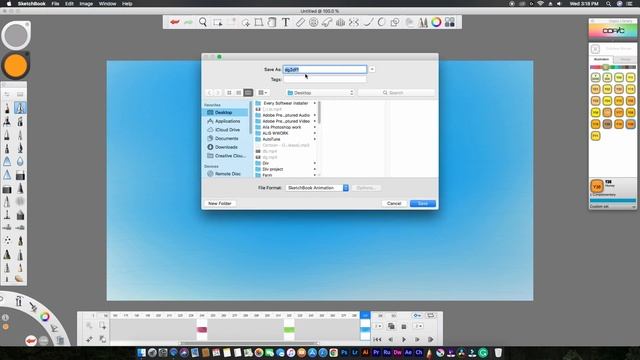Click the gray brush size puck

16,36
